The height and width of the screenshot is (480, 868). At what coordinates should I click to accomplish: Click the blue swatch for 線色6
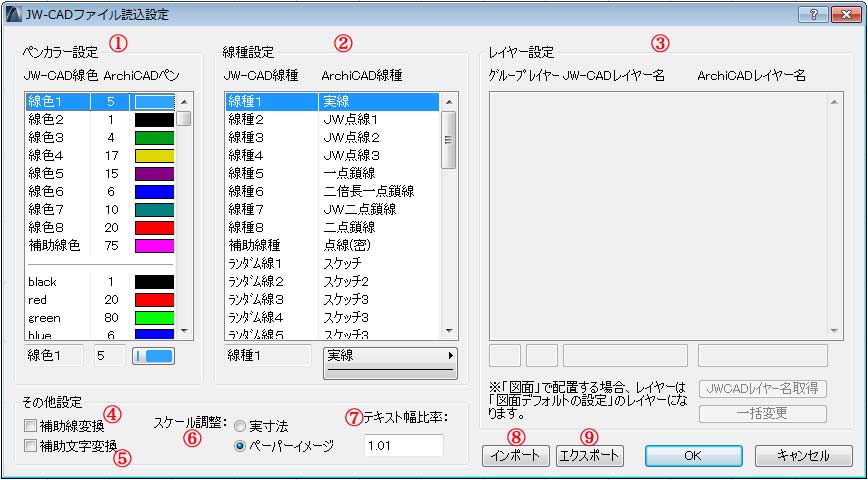click(x=154, y=192)
